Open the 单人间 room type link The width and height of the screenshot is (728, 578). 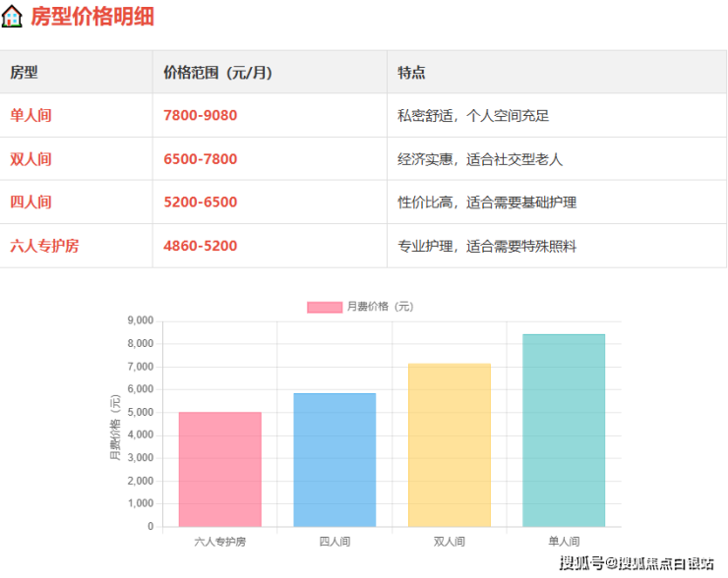pos(30,116)
